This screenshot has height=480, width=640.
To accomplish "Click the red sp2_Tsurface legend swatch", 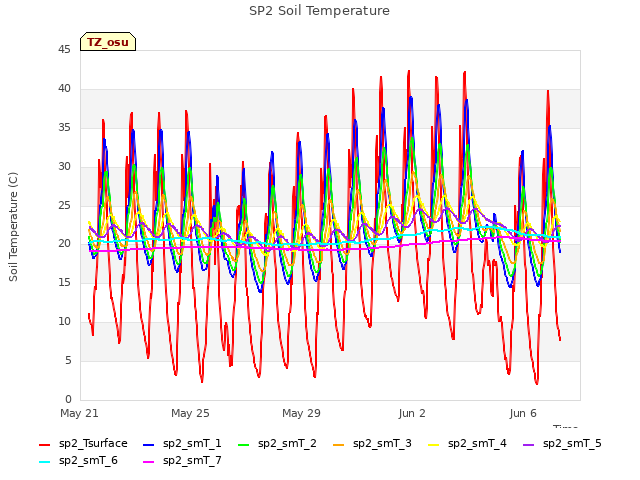I will pos(44,444).
